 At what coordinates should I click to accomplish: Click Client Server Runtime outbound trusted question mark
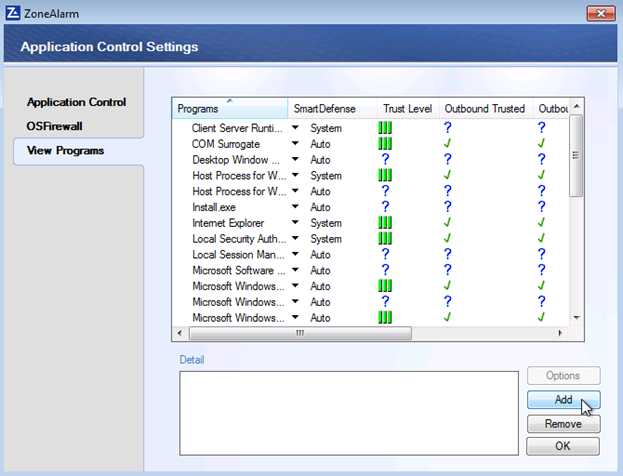click(x=447, y=128)
